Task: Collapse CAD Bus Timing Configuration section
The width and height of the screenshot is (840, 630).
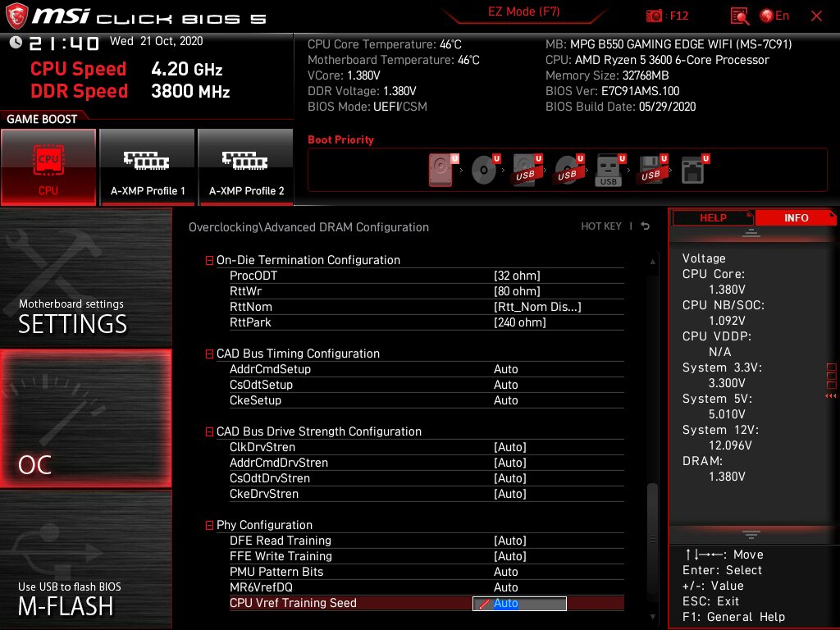Action: (209, 354)
